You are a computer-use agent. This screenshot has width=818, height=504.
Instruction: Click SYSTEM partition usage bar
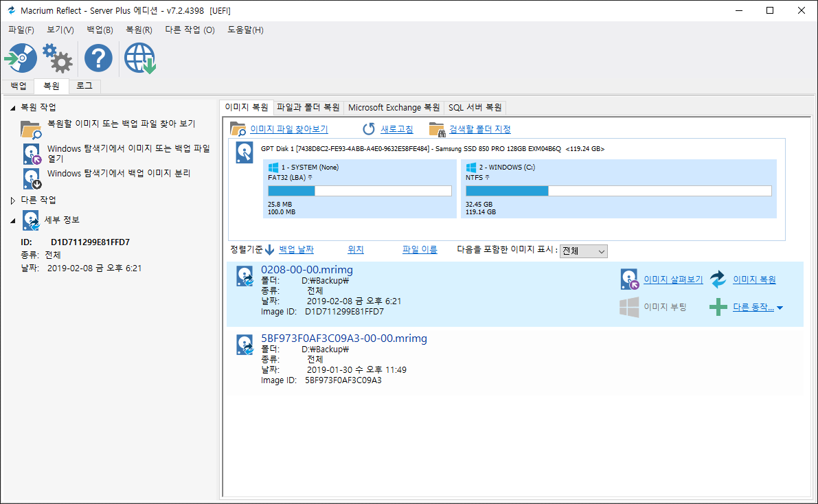tap(359, 191)
